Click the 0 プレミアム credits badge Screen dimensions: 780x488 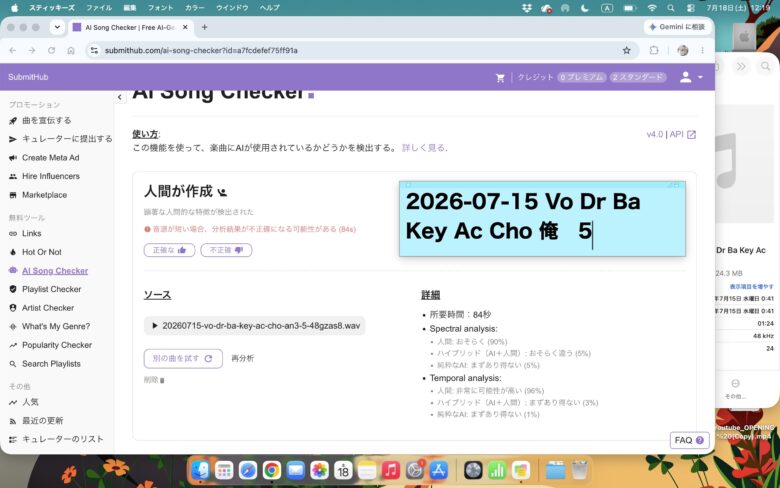582,77
